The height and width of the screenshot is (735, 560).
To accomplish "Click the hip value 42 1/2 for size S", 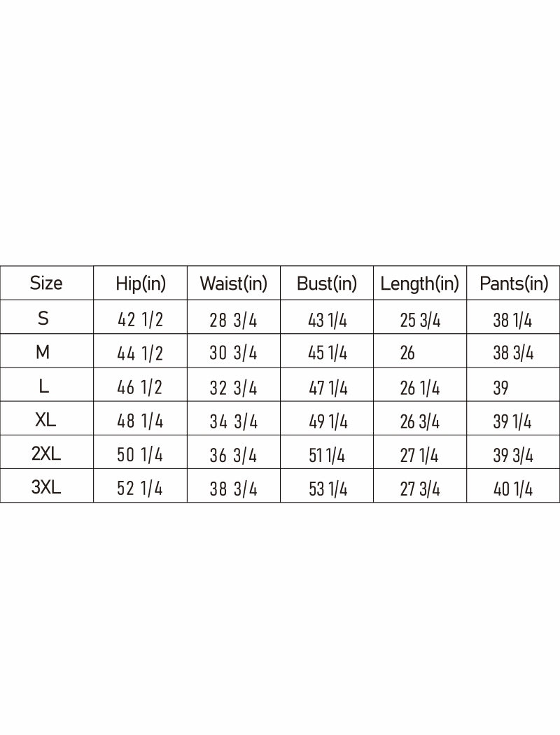I will [140, 320].
